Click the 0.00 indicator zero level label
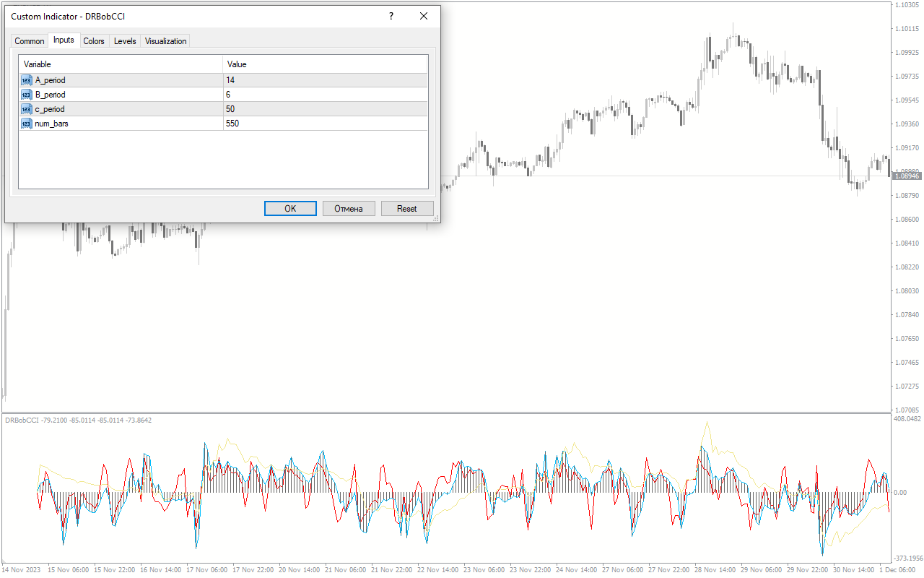 tap(901, 493)
